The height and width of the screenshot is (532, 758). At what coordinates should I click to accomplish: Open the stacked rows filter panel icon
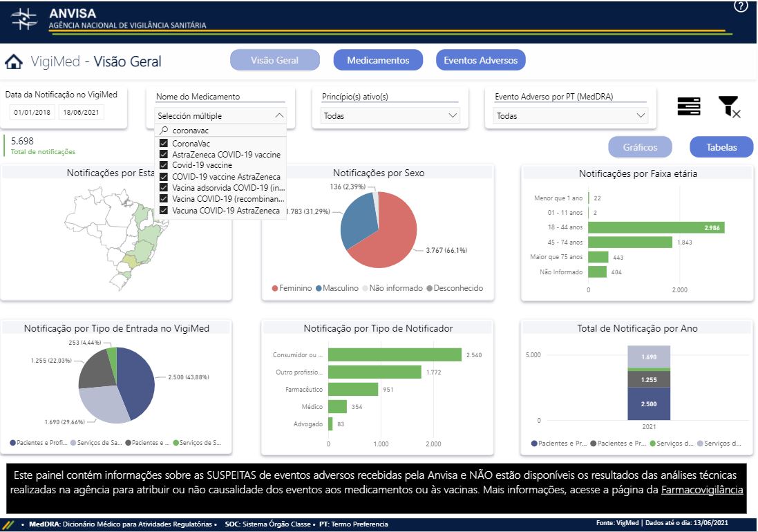pos(688,106)
